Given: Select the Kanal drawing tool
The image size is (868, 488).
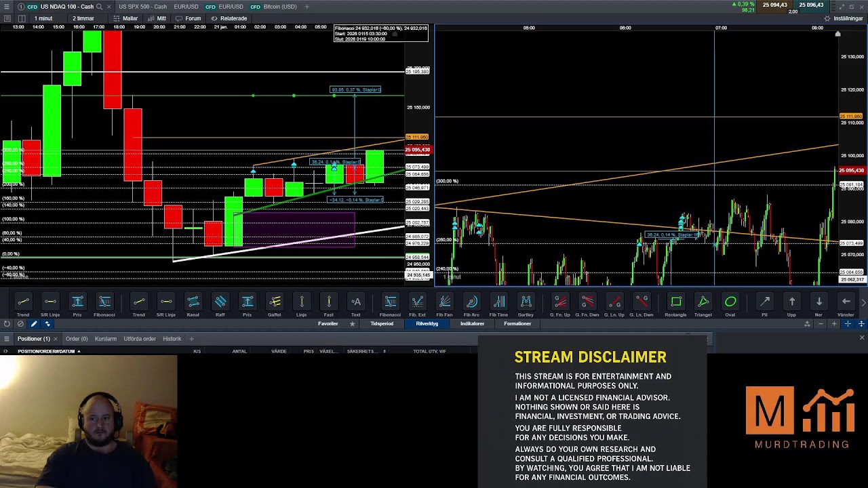Looking at the screenshot, I should click(193, 305).
